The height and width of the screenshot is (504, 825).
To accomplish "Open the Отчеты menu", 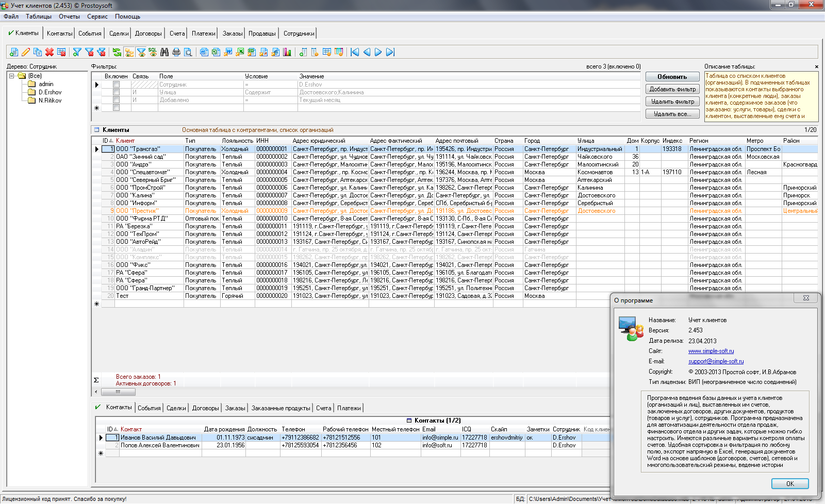I will click(x=69, y=16).
